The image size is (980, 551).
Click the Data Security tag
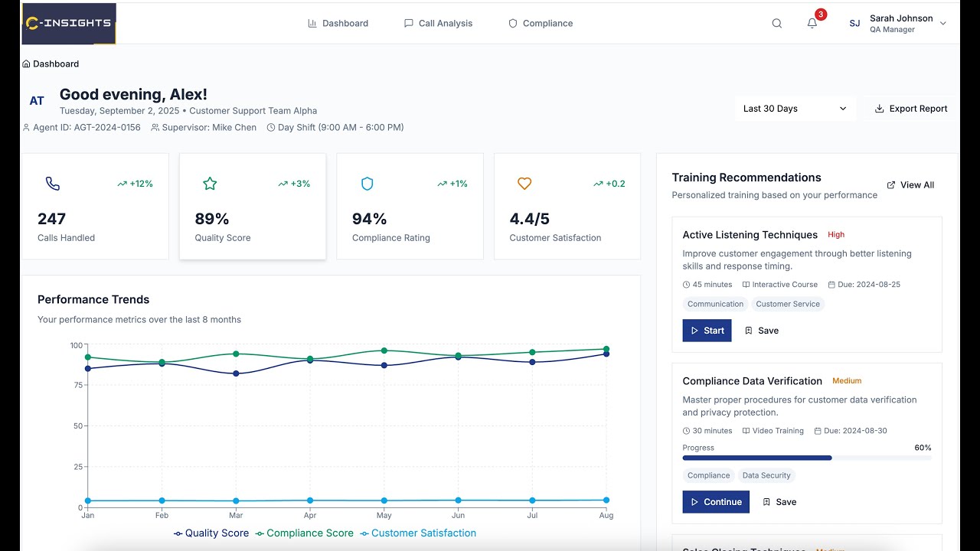tap(766, 476)
